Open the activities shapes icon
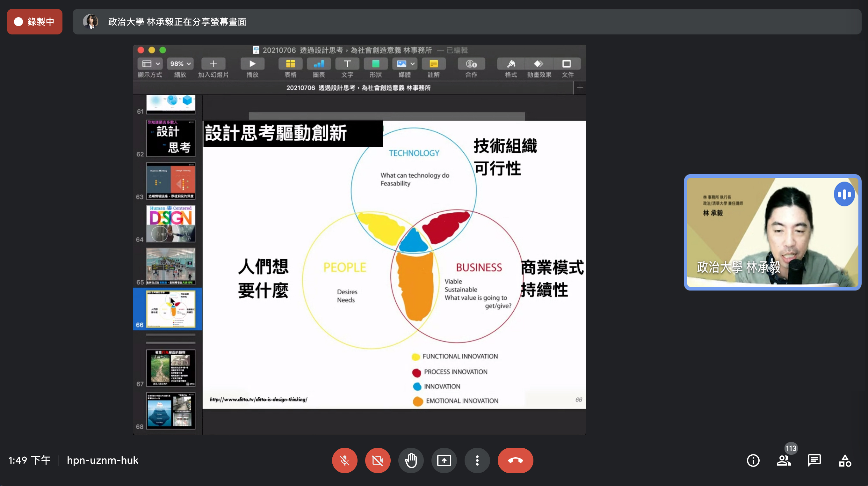The image size is (868, 486). tap(845, 460)
